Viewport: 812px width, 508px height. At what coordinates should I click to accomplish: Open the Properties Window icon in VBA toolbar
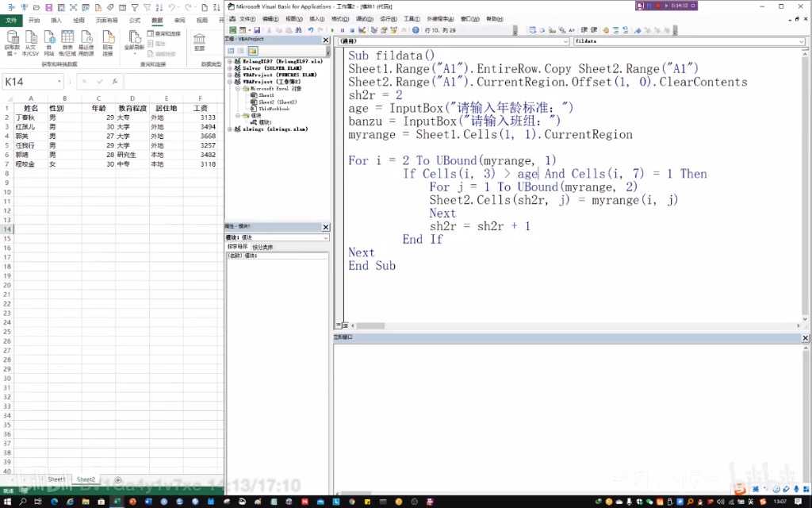click(x=384, y=30)
